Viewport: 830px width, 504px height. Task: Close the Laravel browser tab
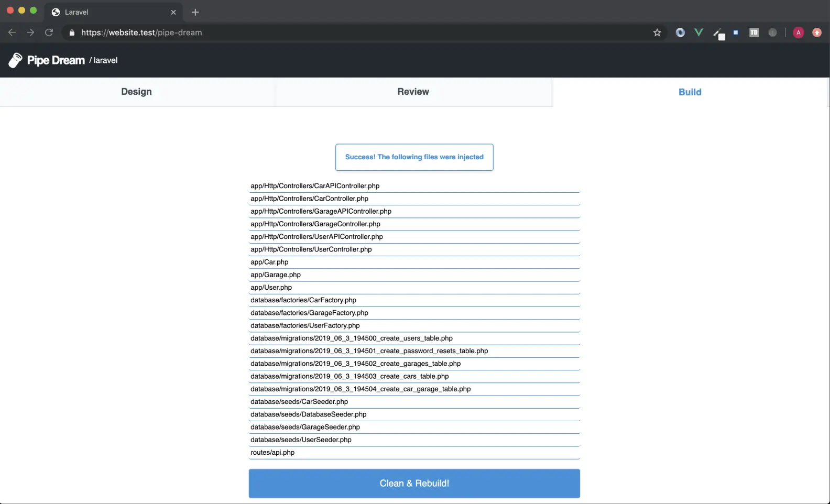click(173, 12)
